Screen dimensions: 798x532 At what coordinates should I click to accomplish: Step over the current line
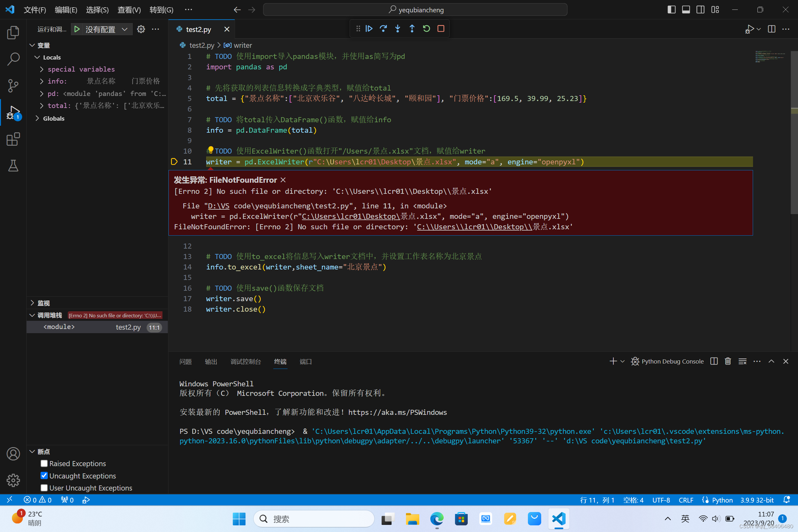coord(383,28)
